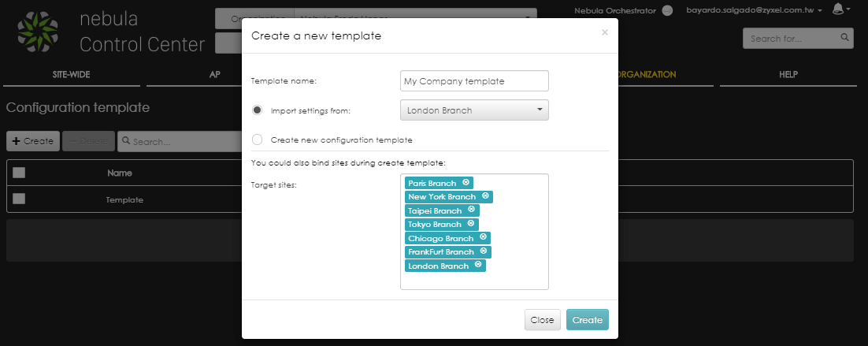Select Import settings from radio button

pos(257,110)
